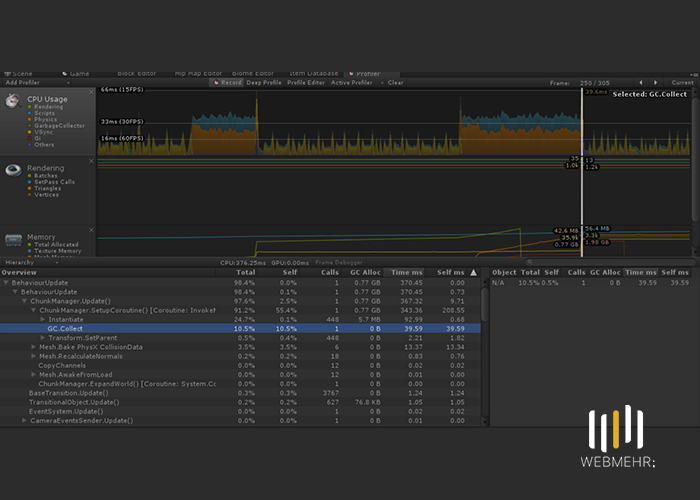Toggle Vertices legend entry
Image resolution: width=700 pixels, height=500 pixels.
(29, 195)
